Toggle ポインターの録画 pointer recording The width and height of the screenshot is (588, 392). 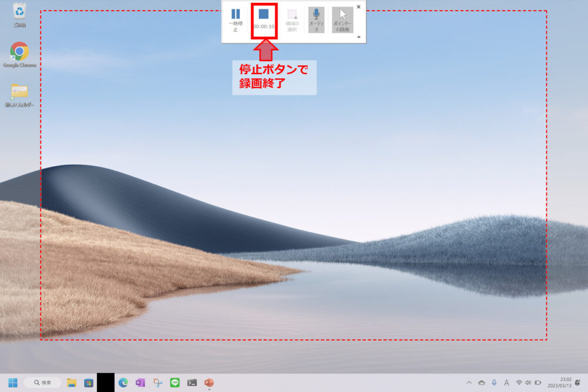click(x=342, y=20)
